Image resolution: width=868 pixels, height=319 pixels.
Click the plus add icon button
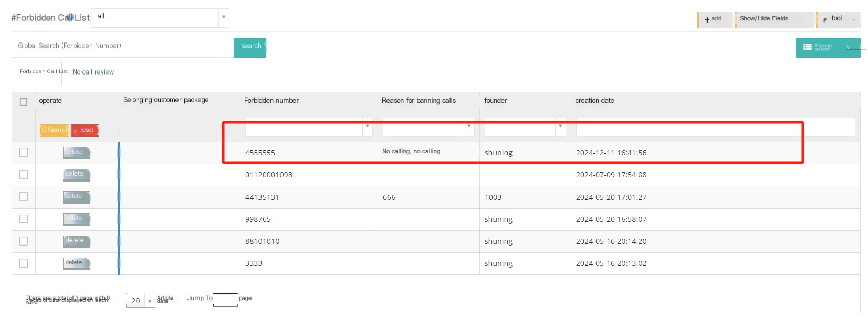coord(715,19)
